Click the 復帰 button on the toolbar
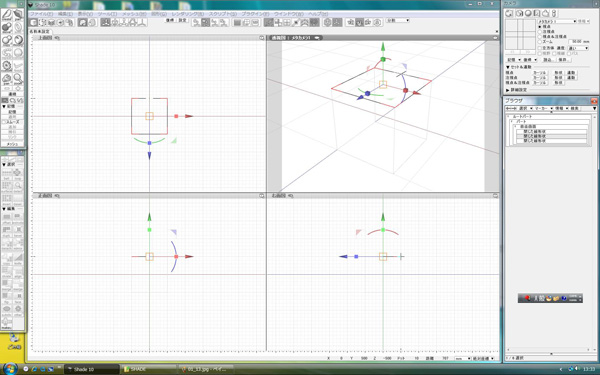The height and width of the screenshot is (375, 600). [x=170, y=20]
